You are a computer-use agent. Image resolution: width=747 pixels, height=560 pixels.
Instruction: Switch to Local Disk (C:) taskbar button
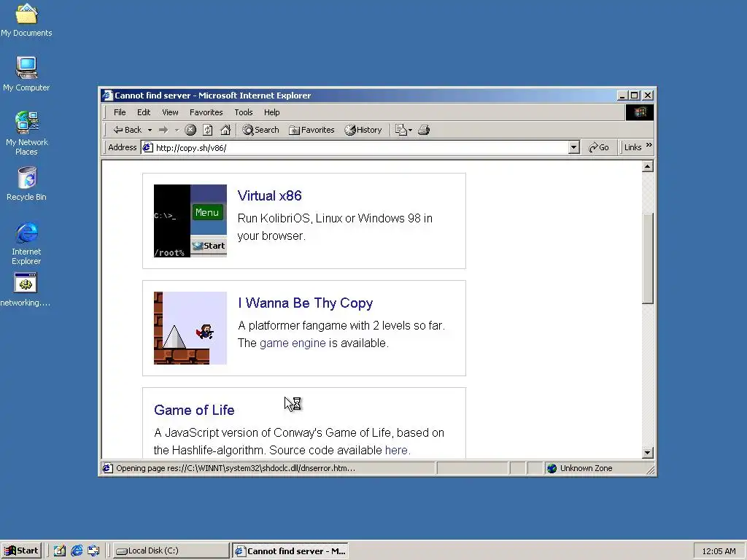pyautogui.click(x=171, y=551)
